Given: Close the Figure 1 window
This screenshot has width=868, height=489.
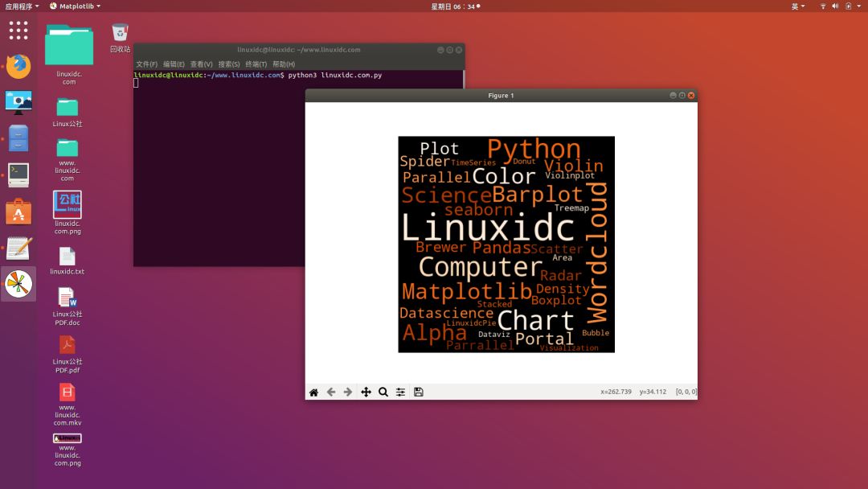Looking at the screenshot, I should [x=691, y=95].
